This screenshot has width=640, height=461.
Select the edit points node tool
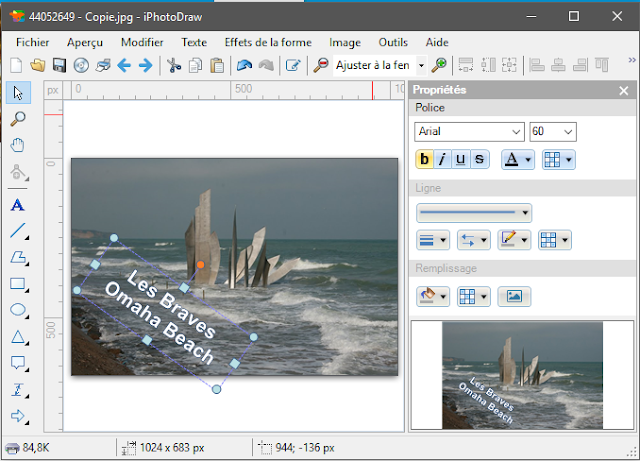pyautogui.click(x=18, y=172)
